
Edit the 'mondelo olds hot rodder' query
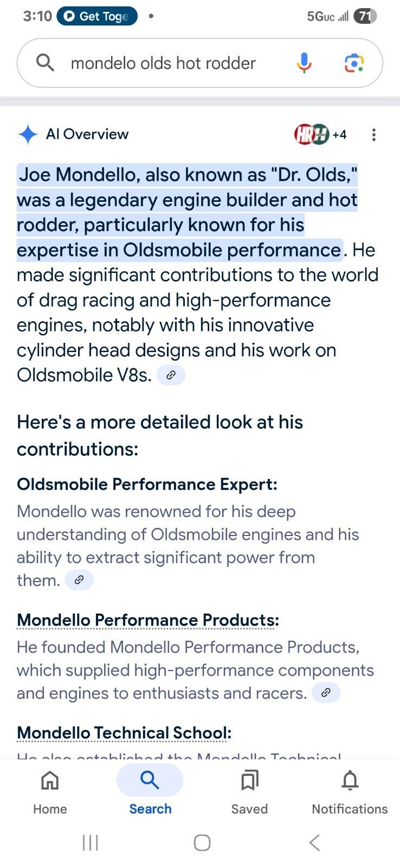click(163, 63)
